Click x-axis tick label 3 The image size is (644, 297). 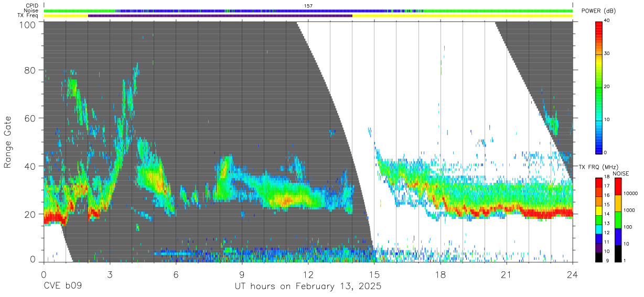point(110,274)
